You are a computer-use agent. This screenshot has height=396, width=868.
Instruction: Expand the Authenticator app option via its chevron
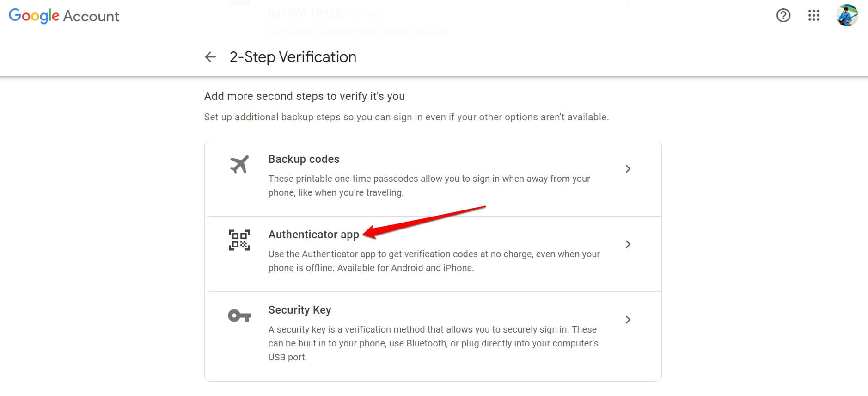coord(628,244)
